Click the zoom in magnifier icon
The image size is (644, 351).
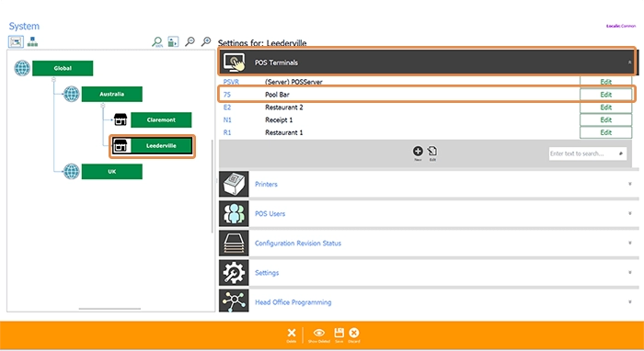point(206,41)
